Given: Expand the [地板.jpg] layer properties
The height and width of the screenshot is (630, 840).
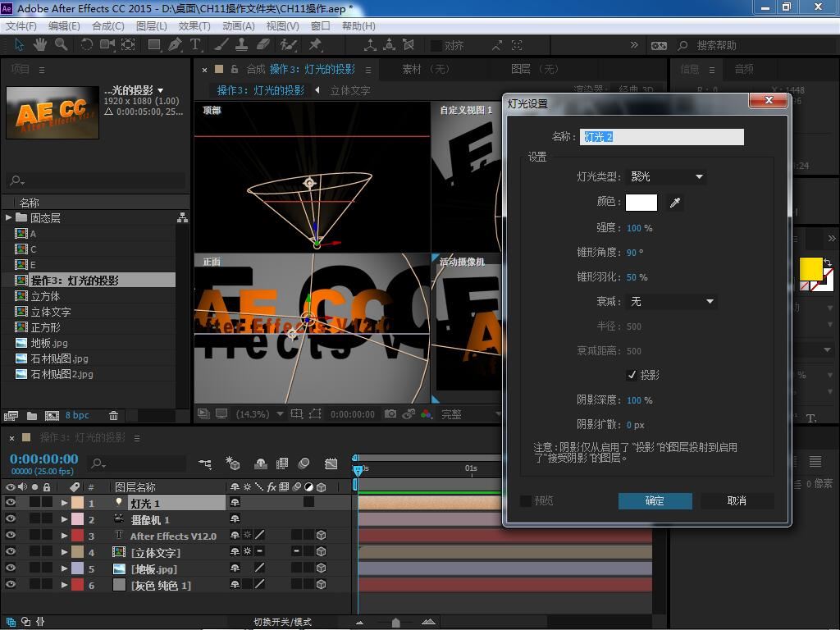Looking at the screenshot, I should (x=64, y=568).
